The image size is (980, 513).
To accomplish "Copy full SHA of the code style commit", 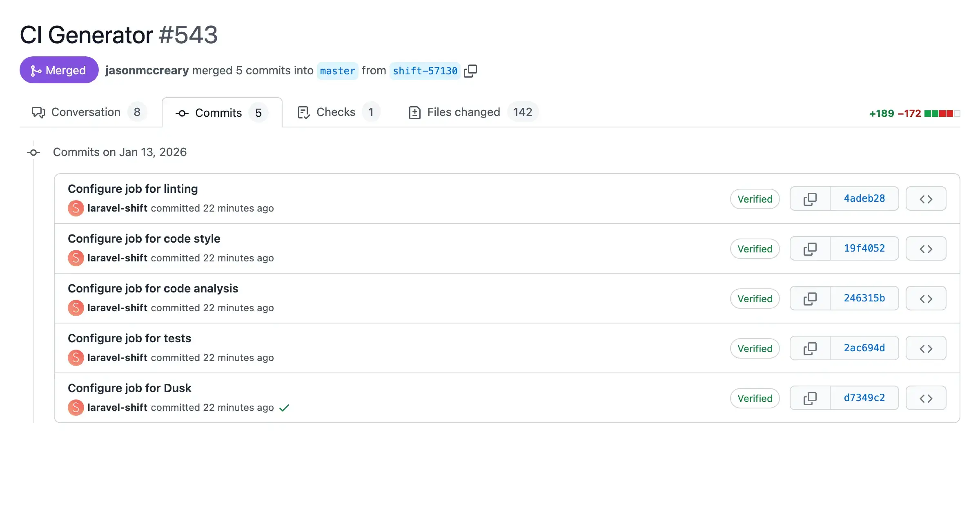I will point(810,248).
